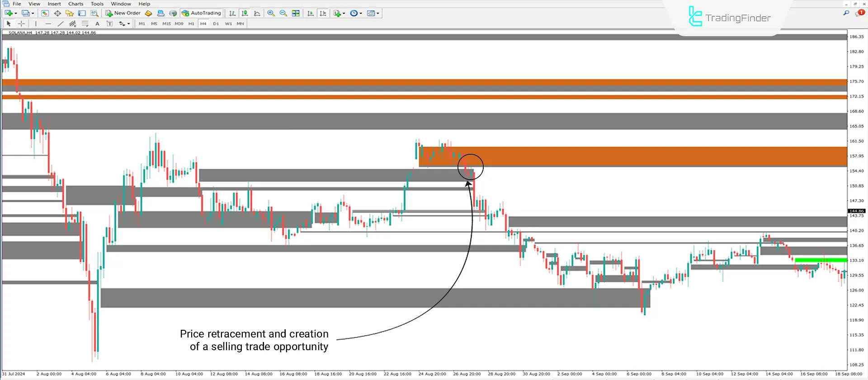Open the View menu

34,4
